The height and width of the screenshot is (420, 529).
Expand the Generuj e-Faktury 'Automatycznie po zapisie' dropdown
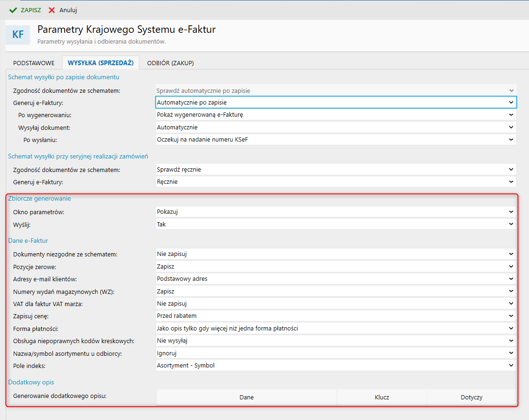click(x=335, y=102)
